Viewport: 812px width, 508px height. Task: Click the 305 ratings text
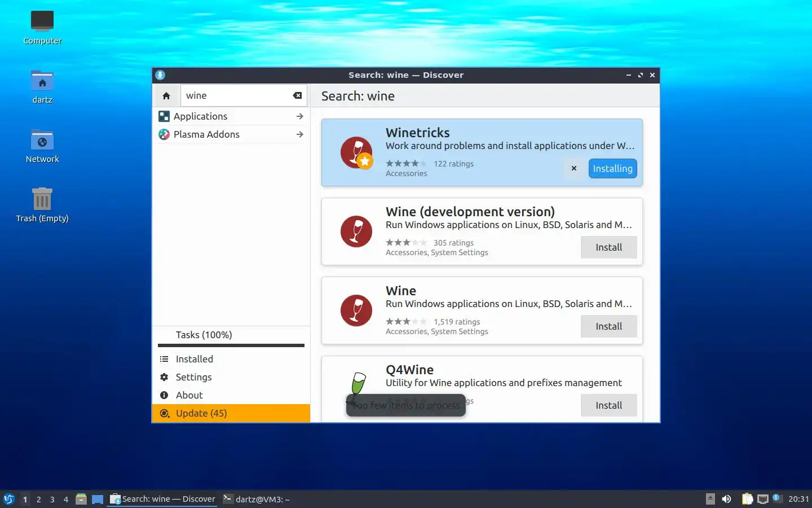453,243
